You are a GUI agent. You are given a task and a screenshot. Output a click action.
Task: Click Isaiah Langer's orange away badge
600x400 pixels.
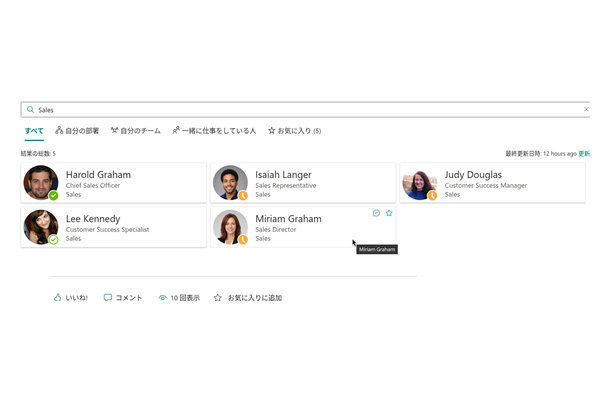[x=243, y=196]
